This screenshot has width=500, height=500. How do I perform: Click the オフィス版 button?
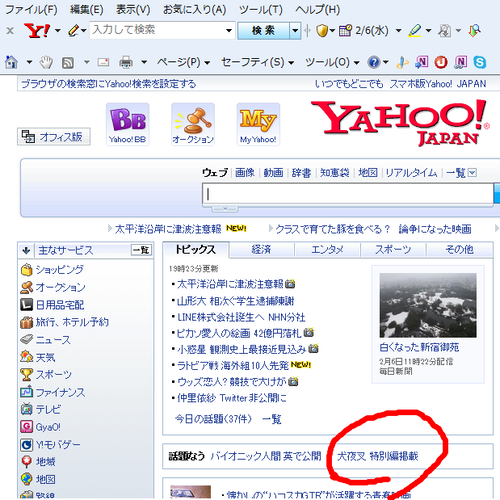coord(54,137)
